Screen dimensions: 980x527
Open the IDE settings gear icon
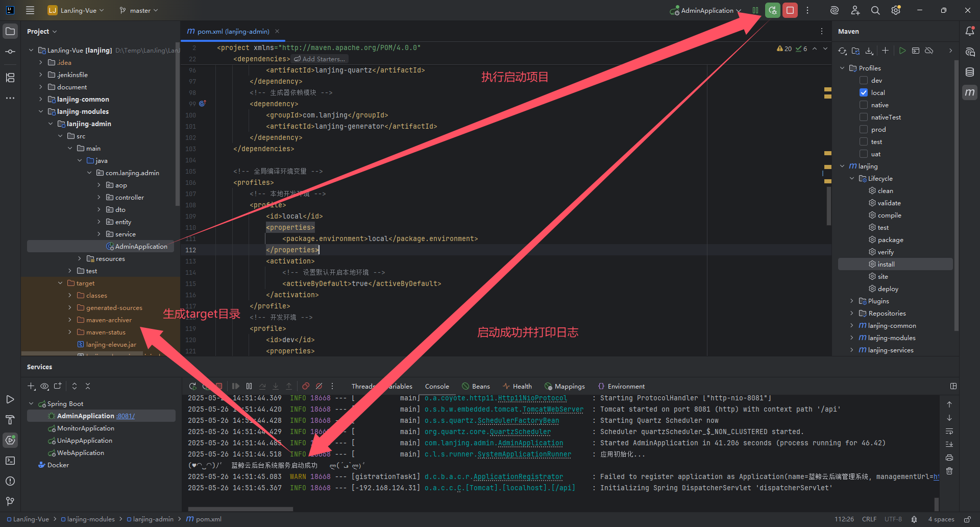[x=896, y=10]
